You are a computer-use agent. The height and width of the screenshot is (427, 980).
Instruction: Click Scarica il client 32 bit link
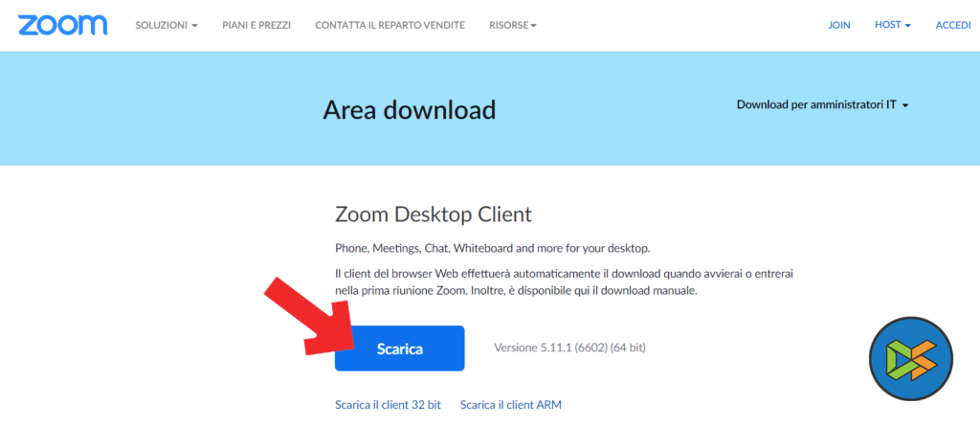(x=389, y=404)
